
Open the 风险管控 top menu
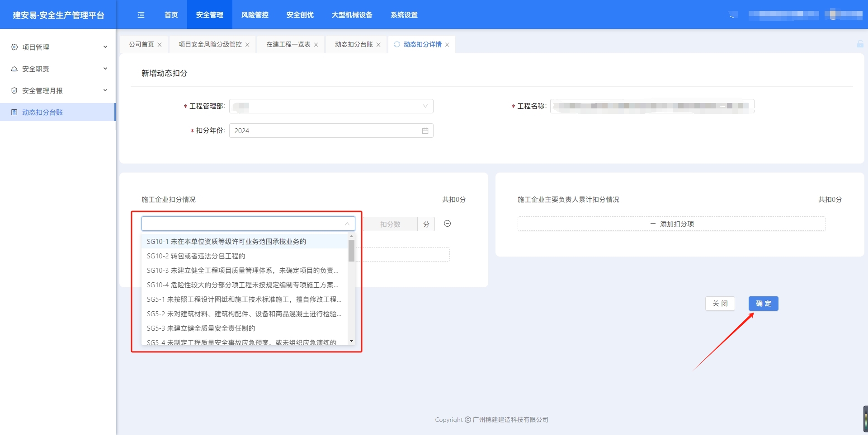pos(255,15)
